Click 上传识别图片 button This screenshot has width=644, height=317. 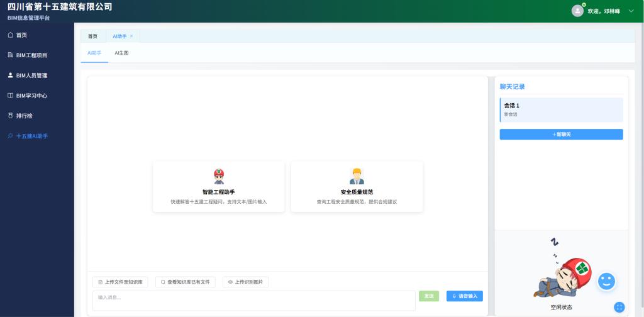pos(245,282)
